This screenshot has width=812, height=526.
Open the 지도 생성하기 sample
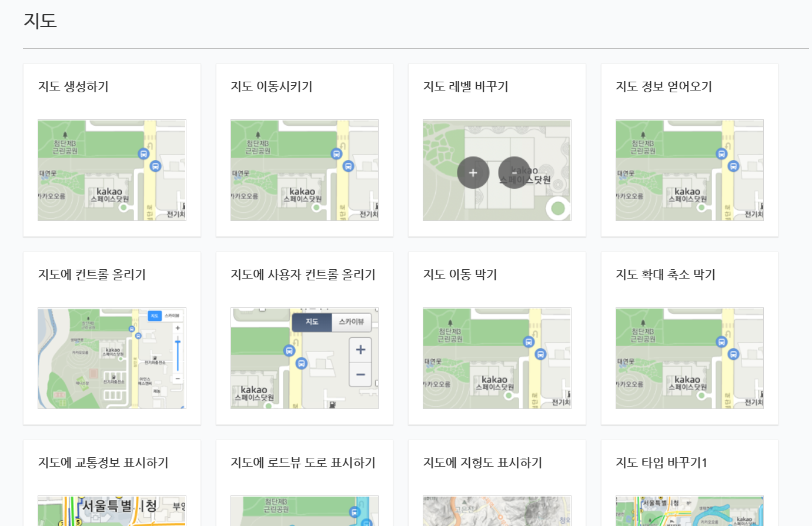[73, 87]
